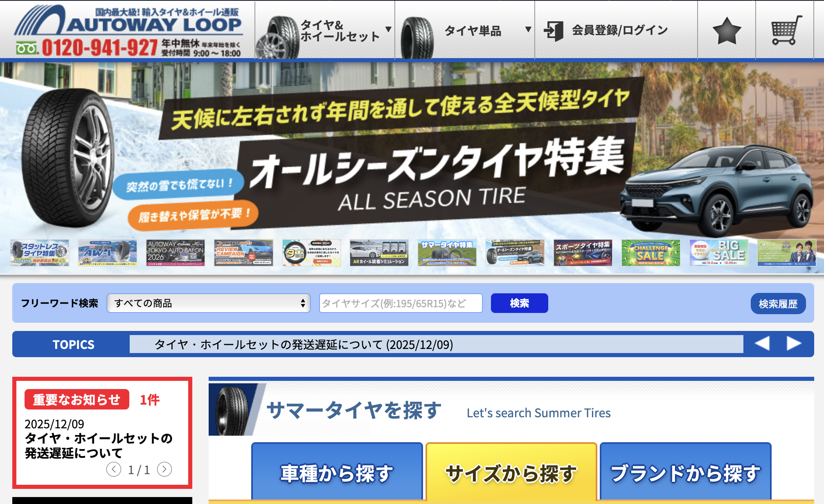Click the blue 検索 button

click(x=519, y=303)
